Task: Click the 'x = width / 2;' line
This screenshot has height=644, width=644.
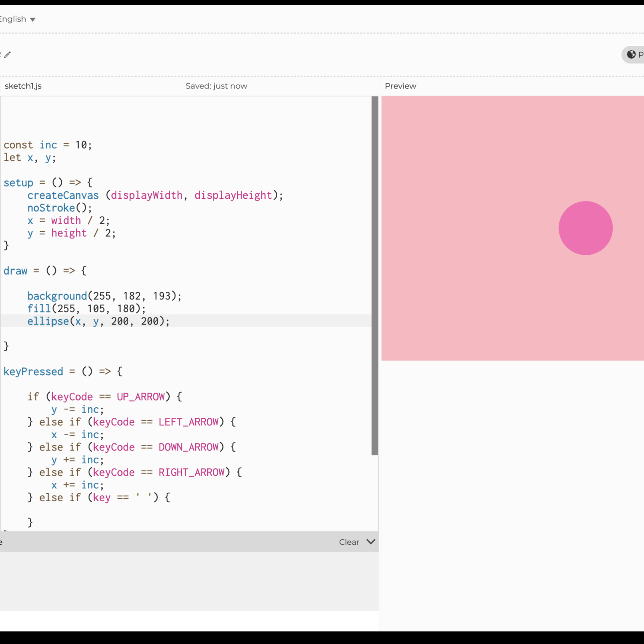Action: 68,220
